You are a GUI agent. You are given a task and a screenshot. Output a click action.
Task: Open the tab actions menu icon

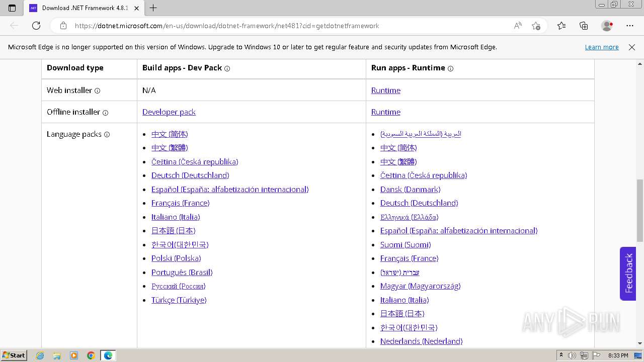pos(12,8)
